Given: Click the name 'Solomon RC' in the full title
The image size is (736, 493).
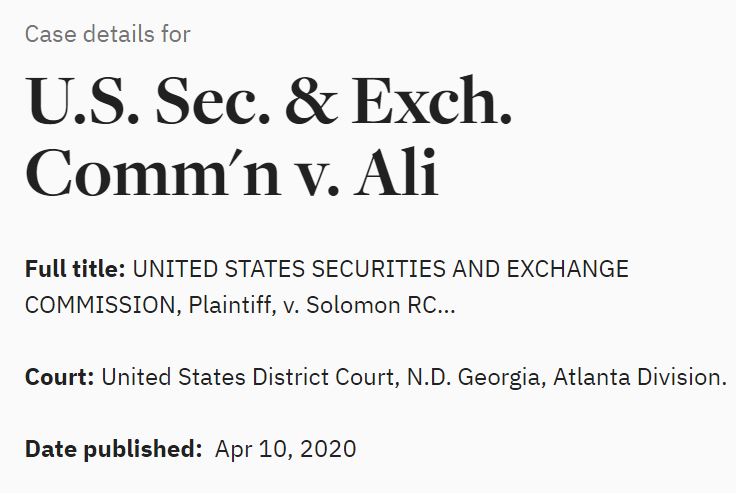Looking at the screenshot, I should point(372,306).
